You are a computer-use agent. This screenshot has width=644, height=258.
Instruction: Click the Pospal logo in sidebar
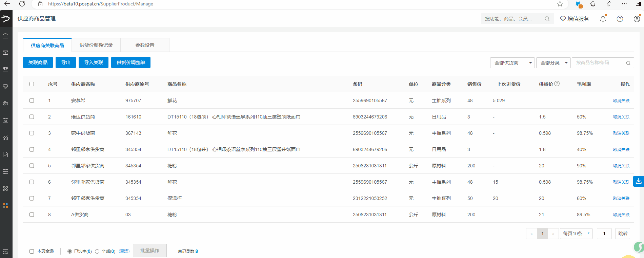pyautogui.click(x=6, y=18)
